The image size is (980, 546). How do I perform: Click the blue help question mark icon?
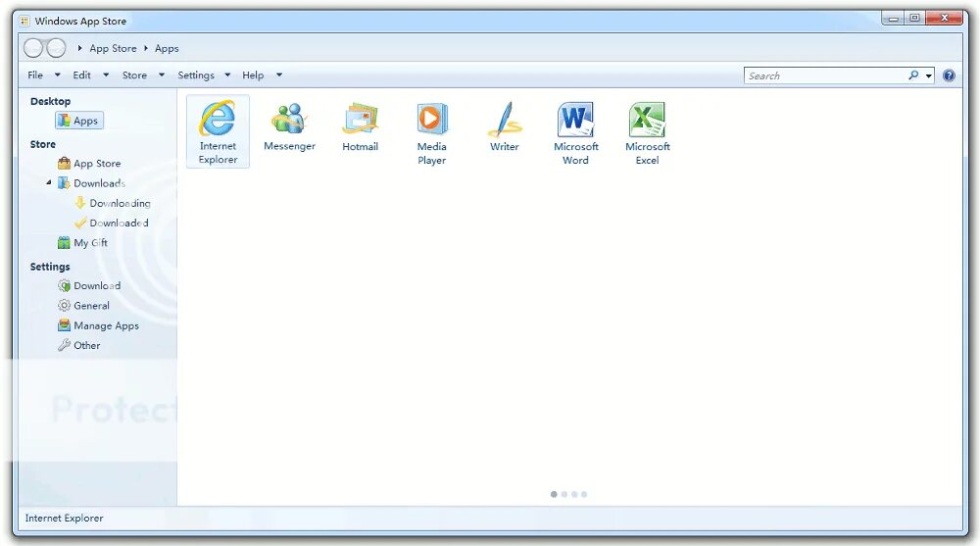click(949, 75)
